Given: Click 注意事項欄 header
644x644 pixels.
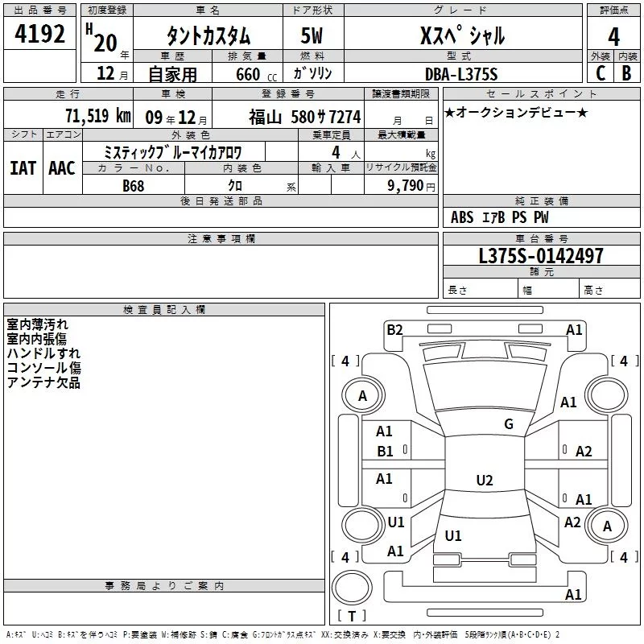Looking at the screenshot, I should coord(221,238).
